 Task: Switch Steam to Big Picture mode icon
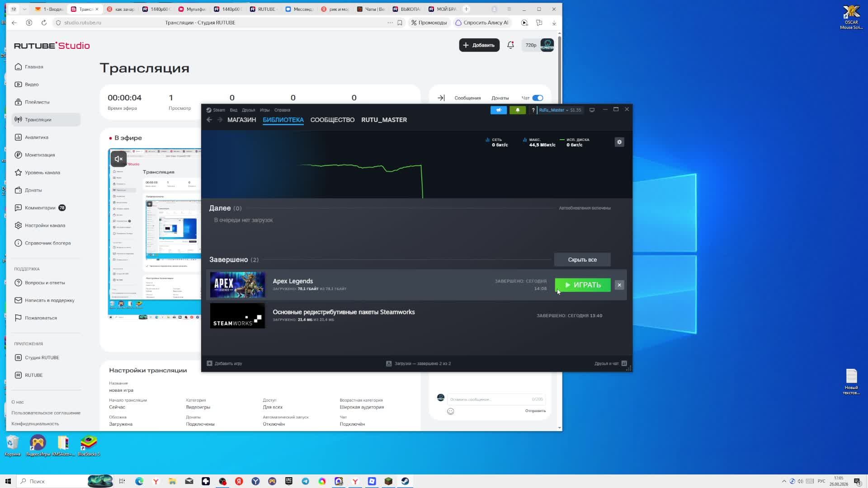coord(592,110)
